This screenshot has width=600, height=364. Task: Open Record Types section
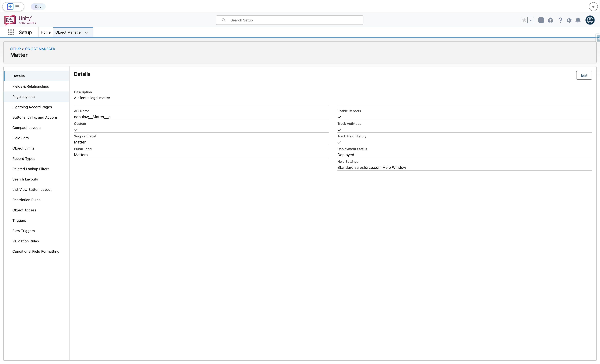coord(37,158)
